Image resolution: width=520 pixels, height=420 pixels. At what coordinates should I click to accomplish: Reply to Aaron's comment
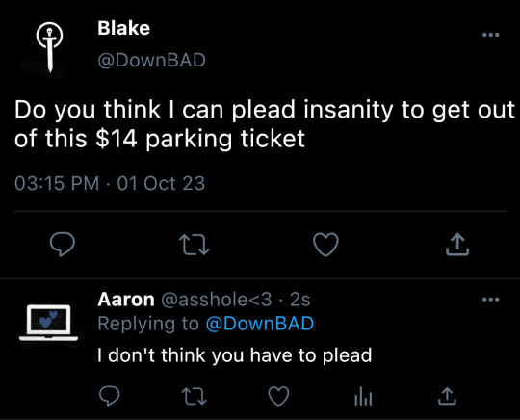(110, 396)
